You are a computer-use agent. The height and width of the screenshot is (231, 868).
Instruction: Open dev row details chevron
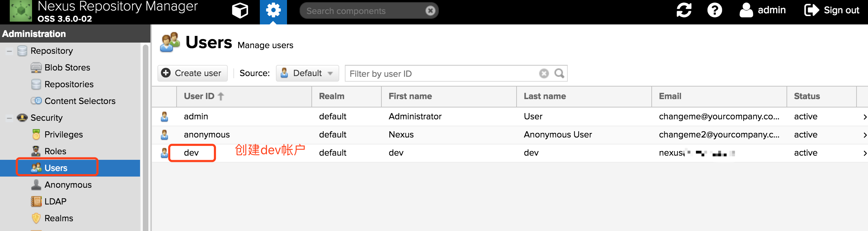pos(865,153)
